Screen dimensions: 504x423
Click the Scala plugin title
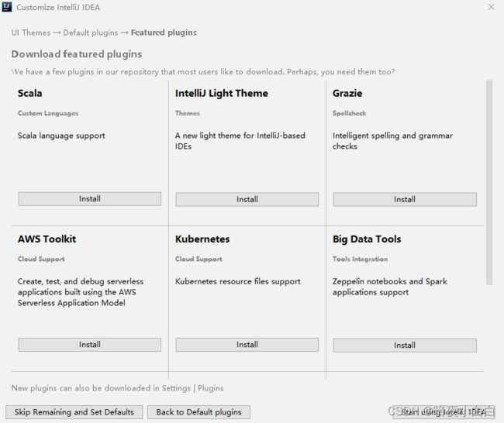30,93
